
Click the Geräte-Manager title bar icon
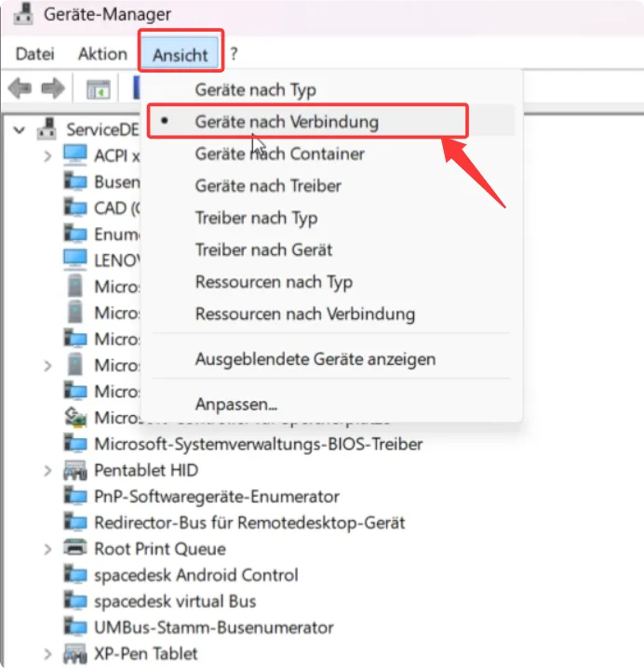(23, 14)
